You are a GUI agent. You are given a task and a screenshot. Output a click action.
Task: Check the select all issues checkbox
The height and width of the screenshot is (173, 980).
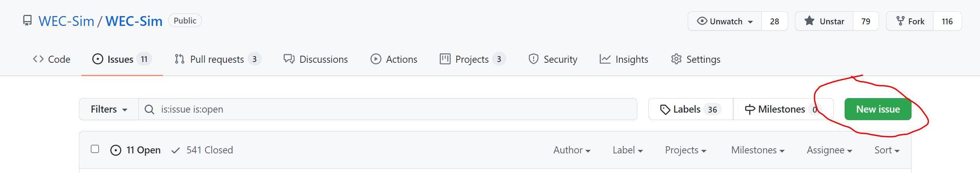pyautogui.click(x=95, y=149)
